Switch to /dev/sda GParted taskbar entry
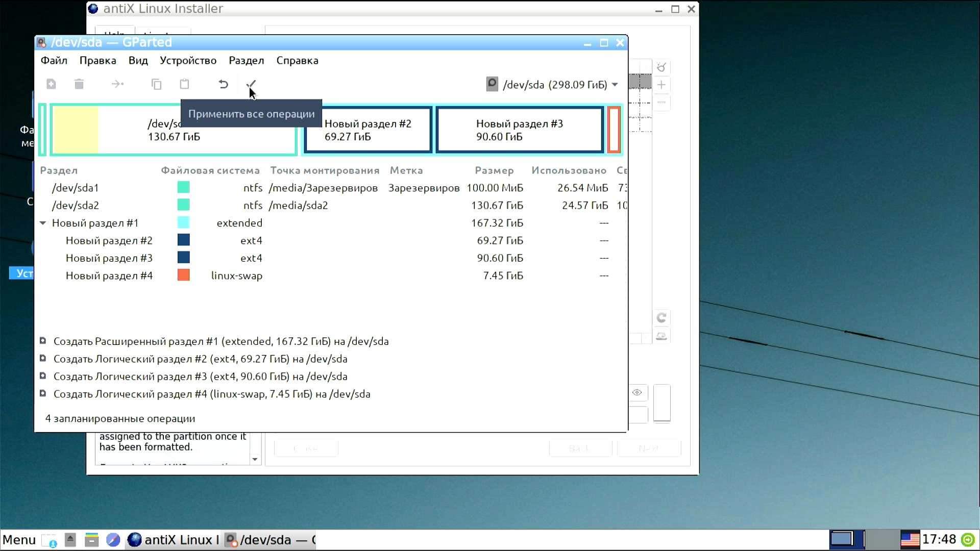 click(270, 540)
